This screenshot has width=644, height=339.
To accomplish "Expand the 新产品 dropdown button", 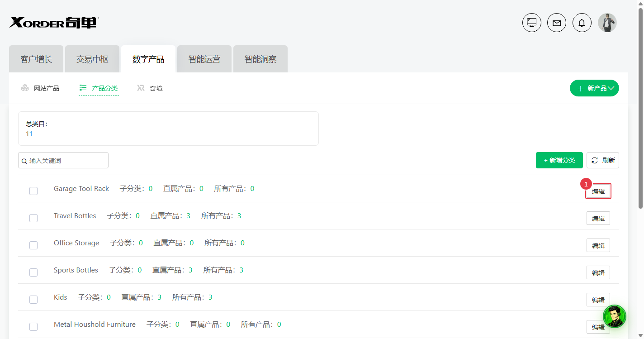I will (594, 88).
